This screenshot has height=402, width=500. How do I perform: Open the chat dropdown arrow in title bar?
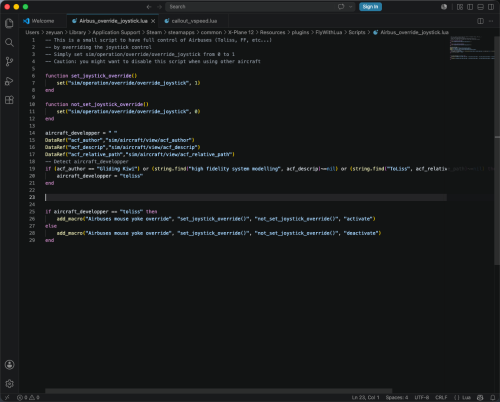(x=350, y=7)
